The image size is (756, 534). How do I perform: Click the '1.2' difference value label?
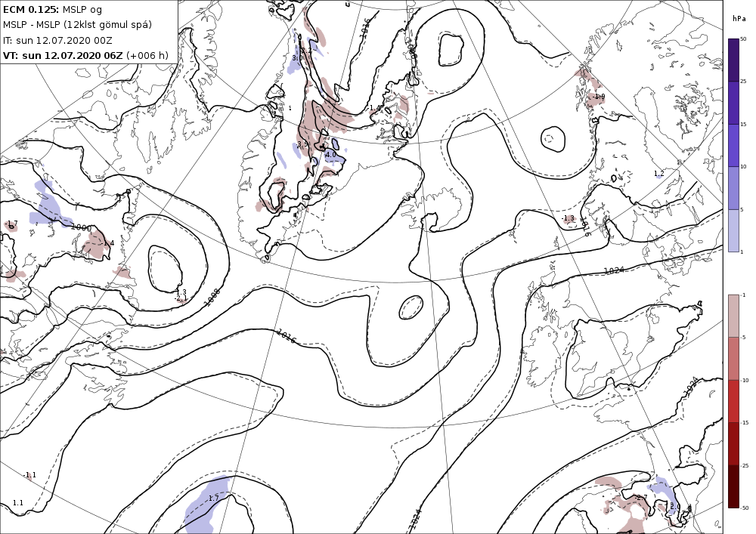point(659,174)
